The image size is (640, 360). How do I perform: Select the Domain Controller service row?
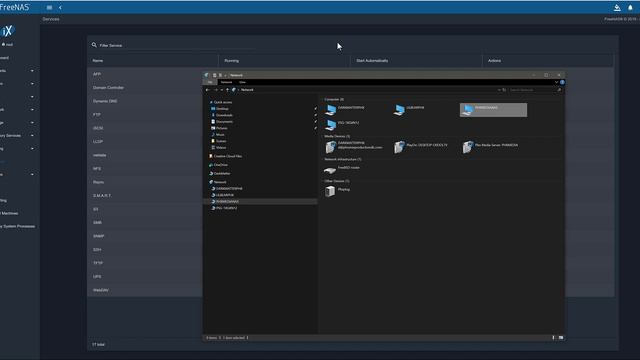(x=145, y=88)
